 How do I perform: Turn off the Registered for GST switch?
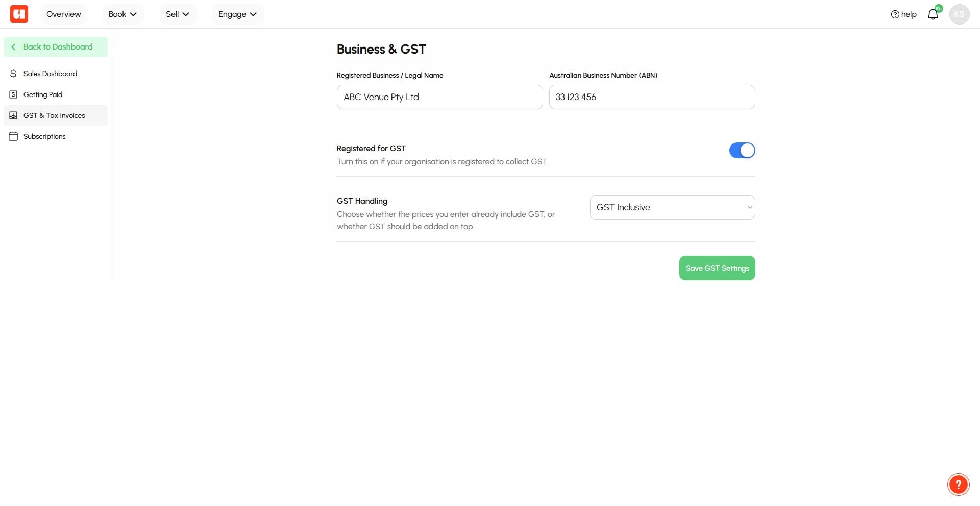pos(742,151)
